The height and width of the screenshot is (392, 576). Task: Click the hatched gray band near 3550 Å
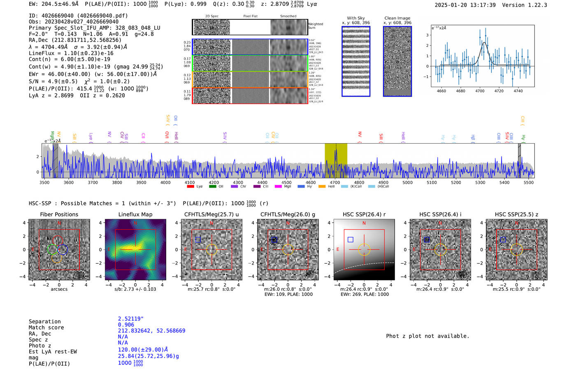[55, 161]
